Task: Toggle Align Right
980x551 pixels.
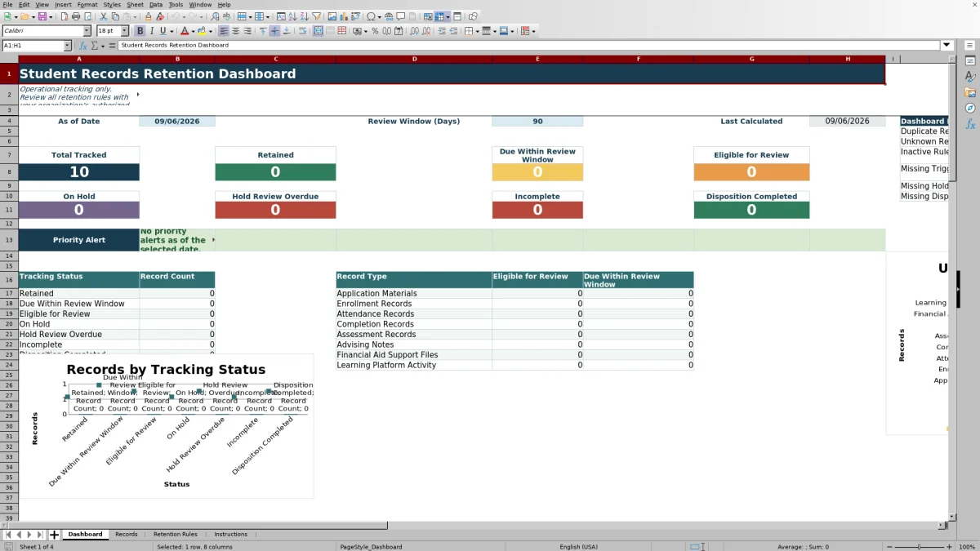Action: tap(247, 31)
